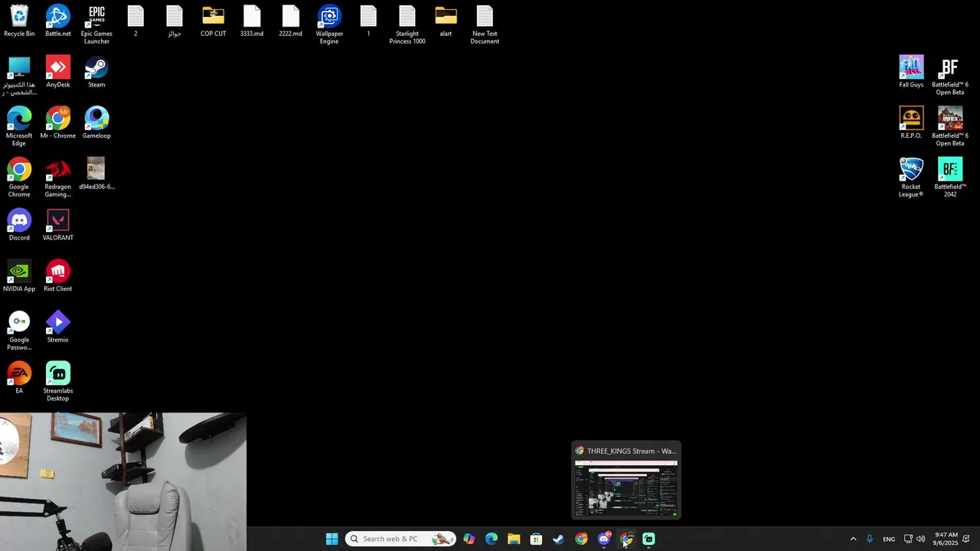Open the Windows Start menu
This screenshot has height=551, width=980.
pos(332,539)
